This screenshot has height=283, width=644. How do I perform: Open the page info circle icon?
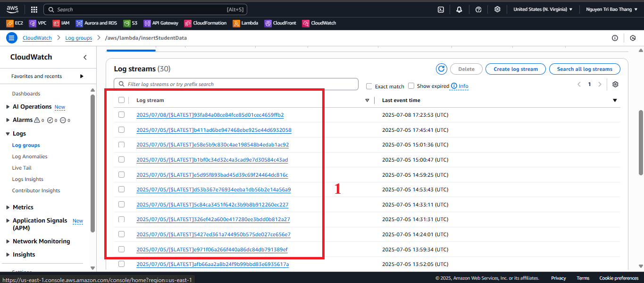pyautogui.click(x=615, y=38)
